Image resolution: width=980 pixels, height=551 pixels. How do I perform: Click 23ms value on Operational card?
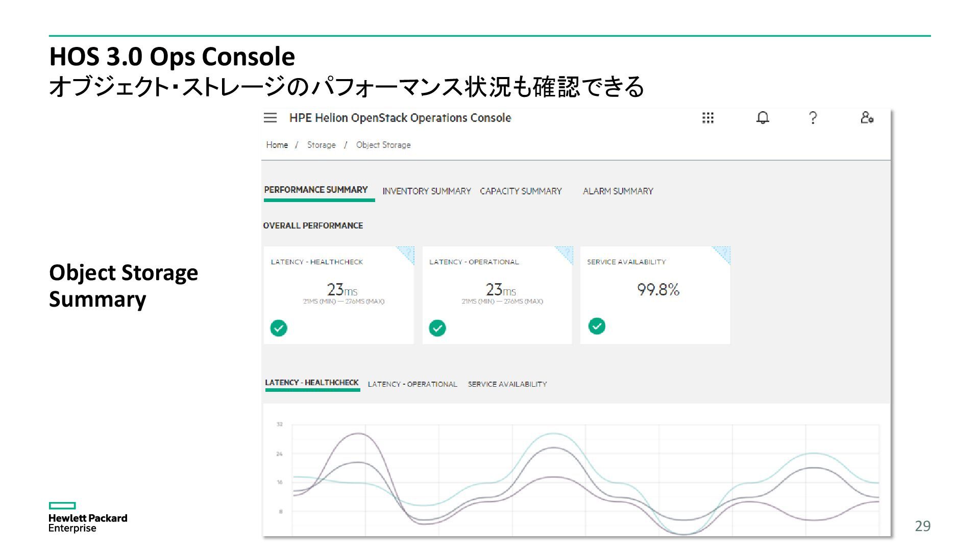tap(501, 290)
